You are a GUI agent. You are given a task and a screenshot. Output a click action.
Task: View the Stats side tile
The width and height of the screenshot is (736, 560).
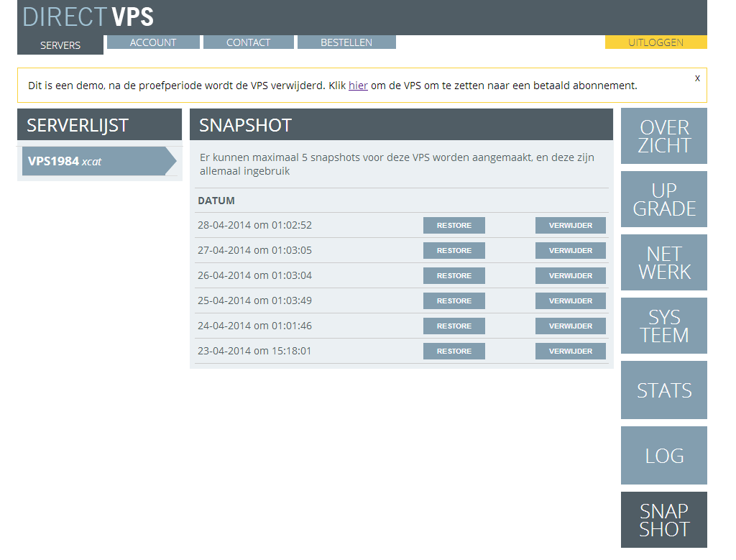click(x=663, y=390)
